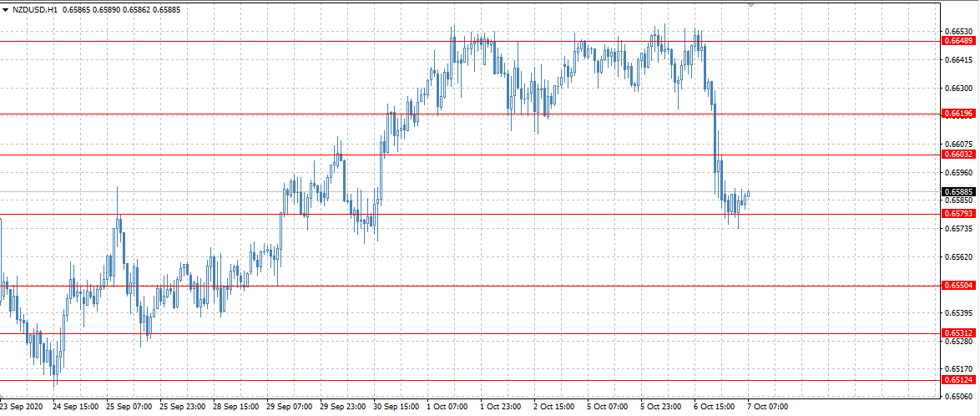Click the red 0.66196 price level label
The image size is (980, 416).
[x=959, y=114]
